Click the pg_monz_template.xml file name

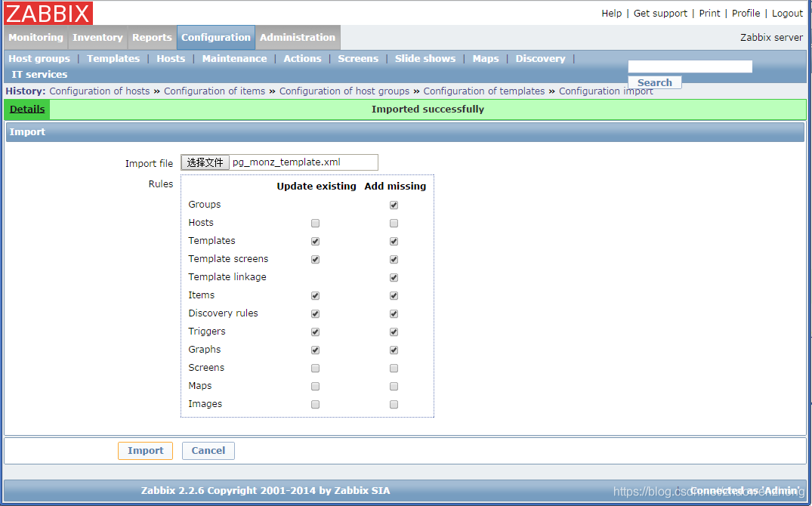click(286, 162)
